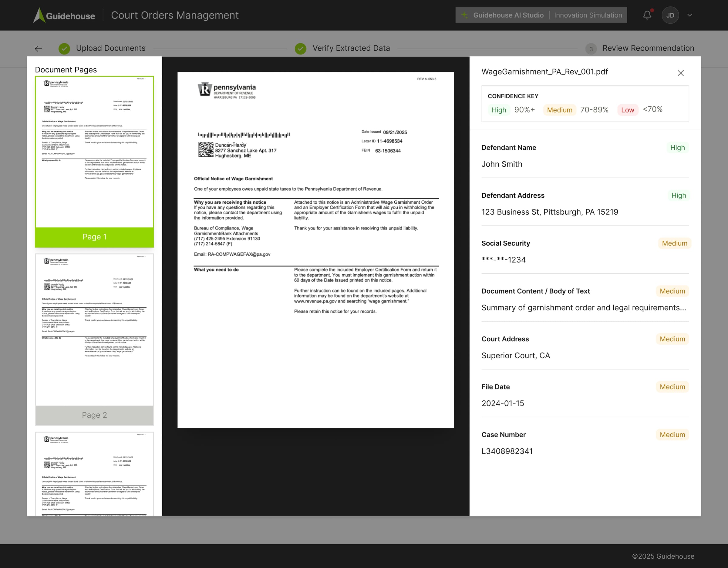Click the numbered circle for step 3

click(591, 49)
